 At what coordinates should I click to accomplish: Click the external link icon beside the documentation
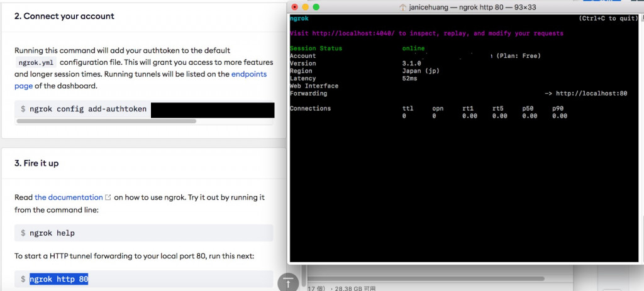coord(108,197)
